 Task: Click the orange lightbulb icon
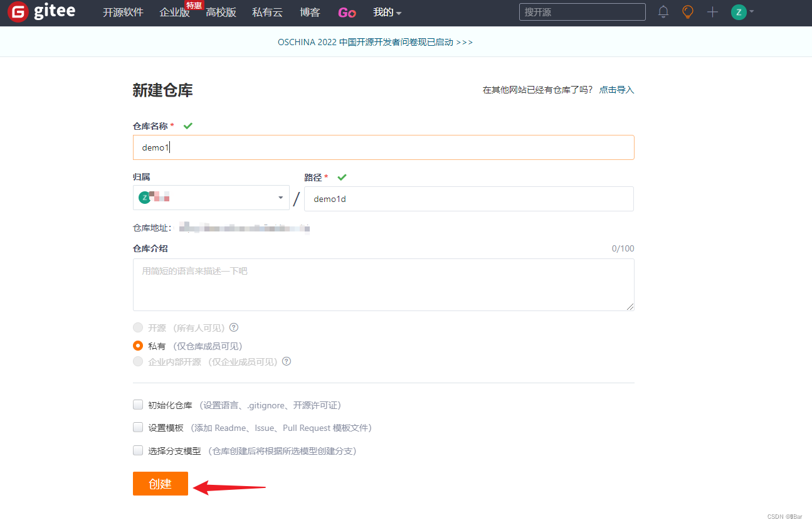pos(688,12)
